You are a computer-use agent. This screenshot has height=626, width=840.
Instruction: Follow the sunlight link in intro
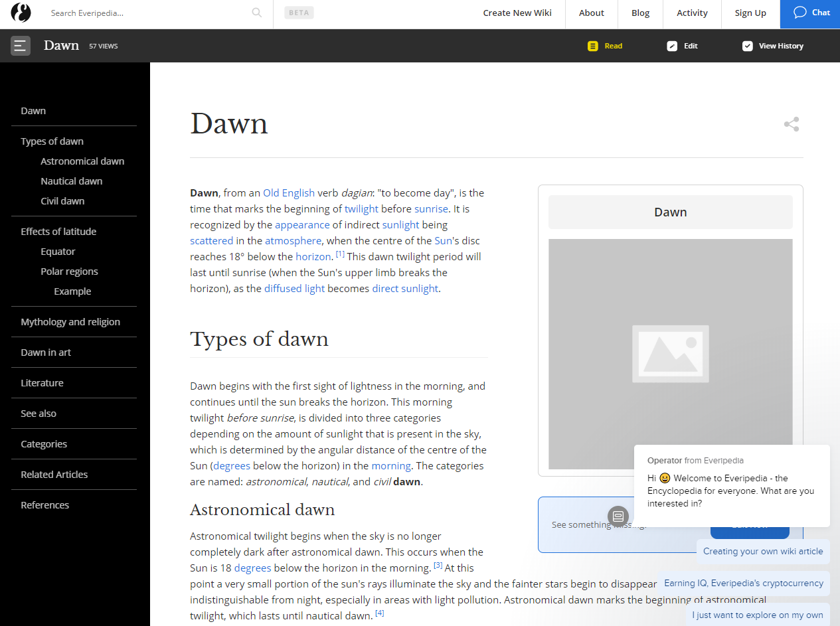(400, 225)
